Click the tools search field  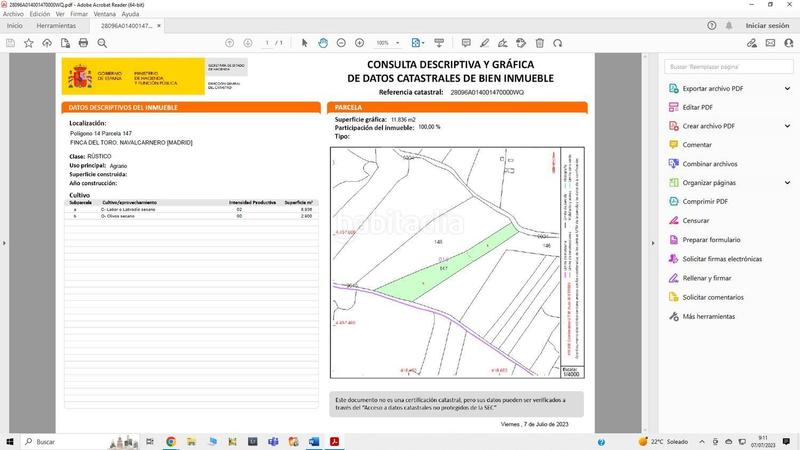point(728,65)
